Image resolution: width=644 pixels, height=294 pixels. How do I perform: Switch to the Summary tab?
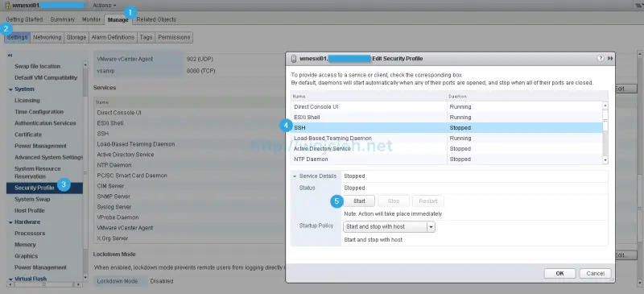pyautogui.click(x=63, y=19)
